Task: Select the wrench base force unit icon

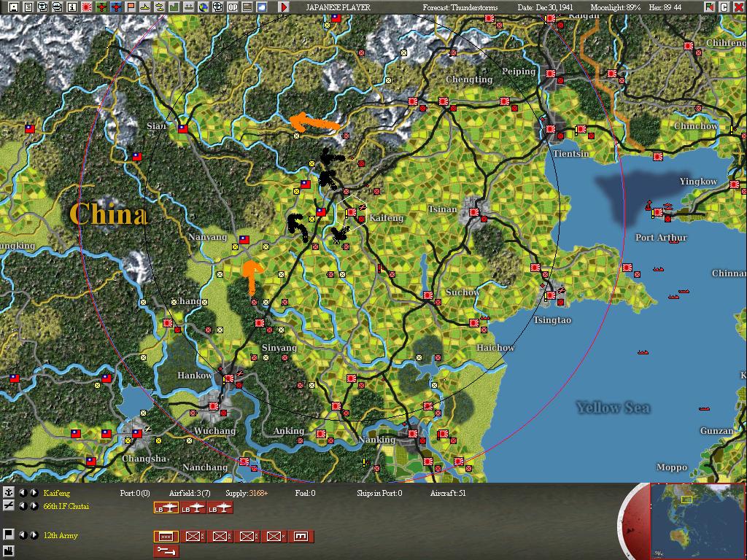Action: 166,551
